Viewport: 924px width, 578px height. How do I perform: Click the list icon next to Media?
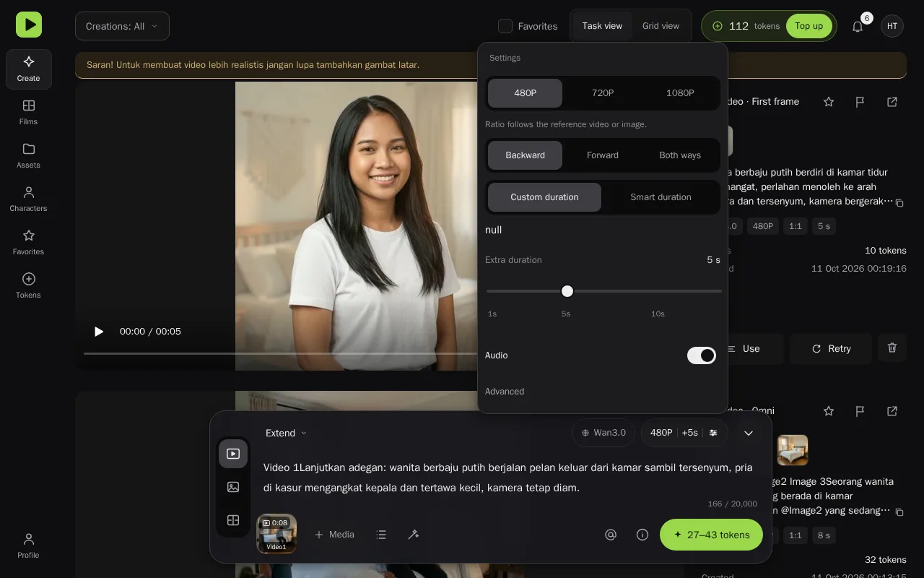click(x=382, y=535)
